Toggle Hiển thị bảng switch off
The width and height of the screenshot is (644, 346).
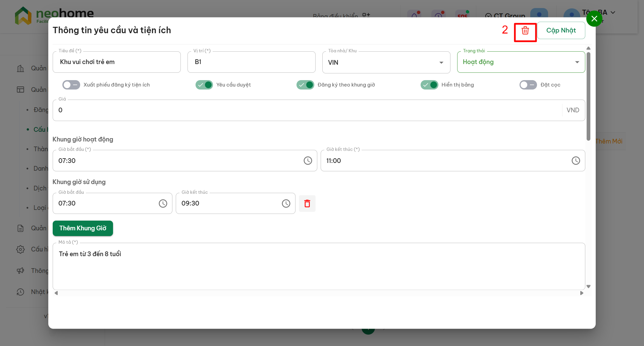click(429, 85)
